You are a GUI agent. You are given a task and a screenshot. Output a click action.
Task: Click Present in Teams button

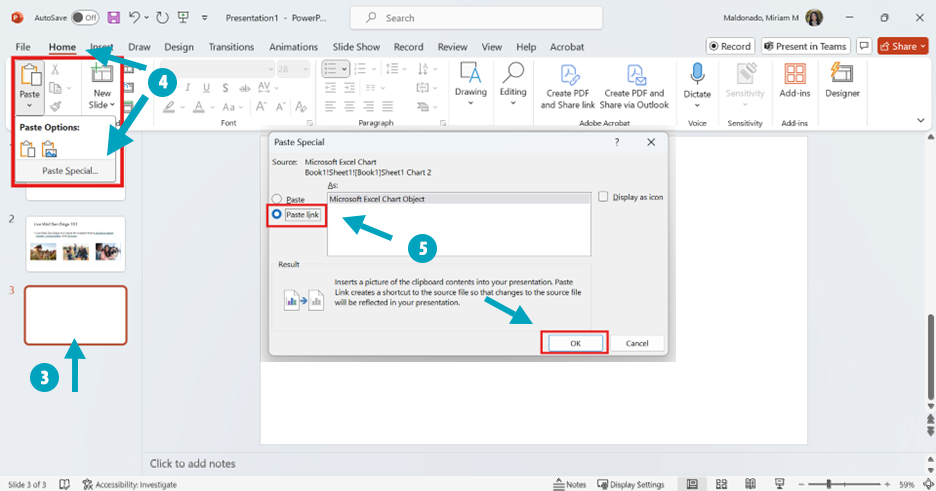[x=805, y=46]
